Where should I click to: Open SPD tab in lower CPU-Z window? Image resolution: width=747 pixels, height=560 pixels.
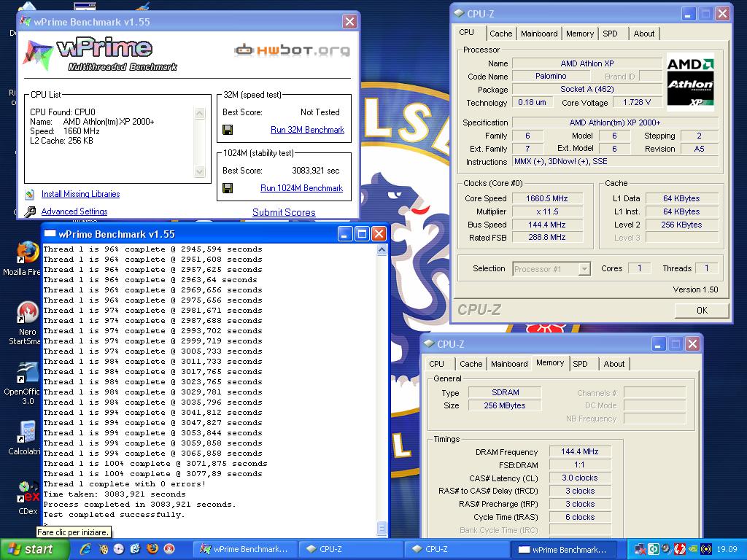tap(580, 364)
